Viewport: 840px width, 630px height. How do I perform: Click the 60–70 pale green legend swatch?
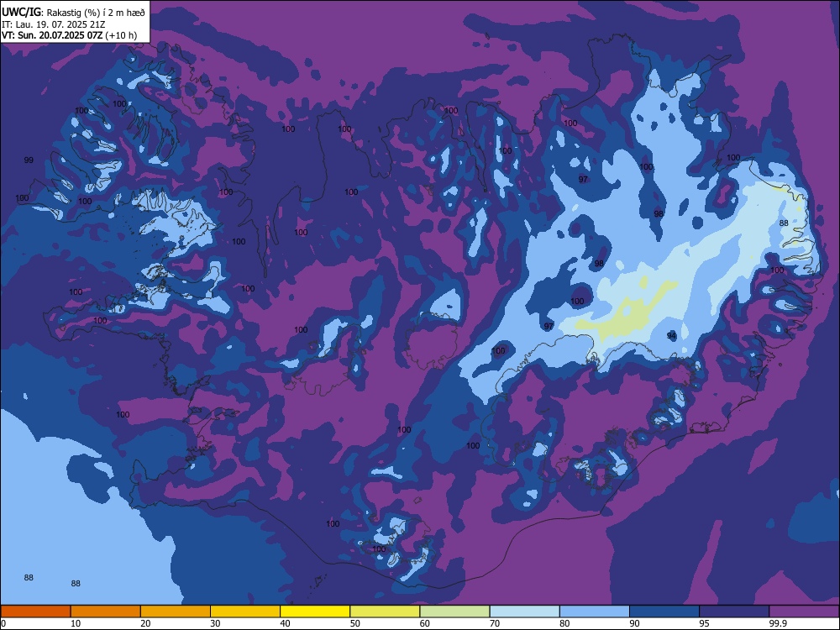(x=454, y=612)
